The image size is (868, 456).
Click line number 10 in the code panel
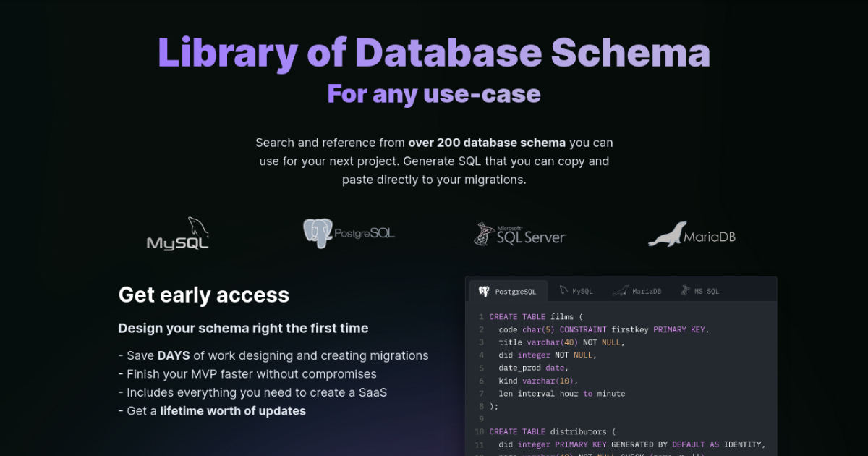tap(479, 431)
